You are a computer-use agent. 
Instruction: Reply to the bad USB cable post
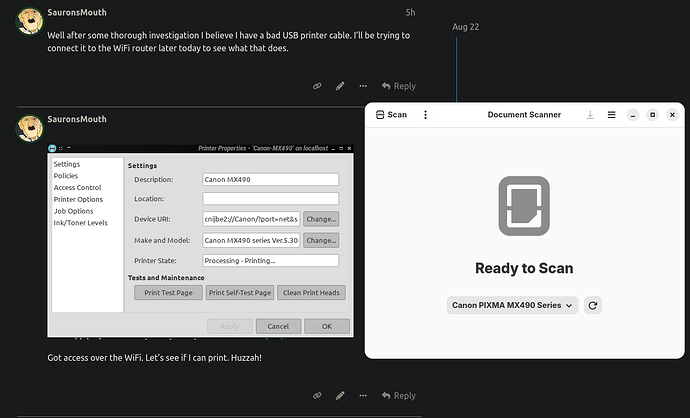[x=397, y=86]
